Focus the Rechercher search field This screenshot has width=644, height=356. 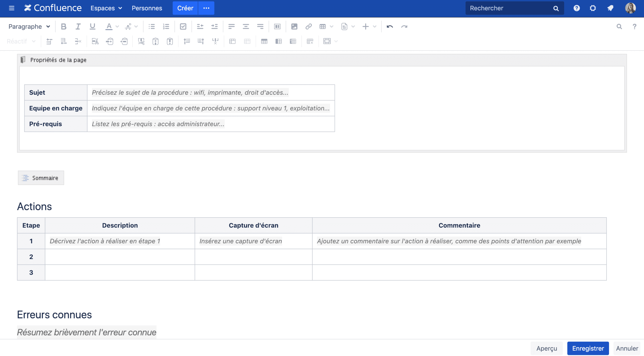coord(514,8)
